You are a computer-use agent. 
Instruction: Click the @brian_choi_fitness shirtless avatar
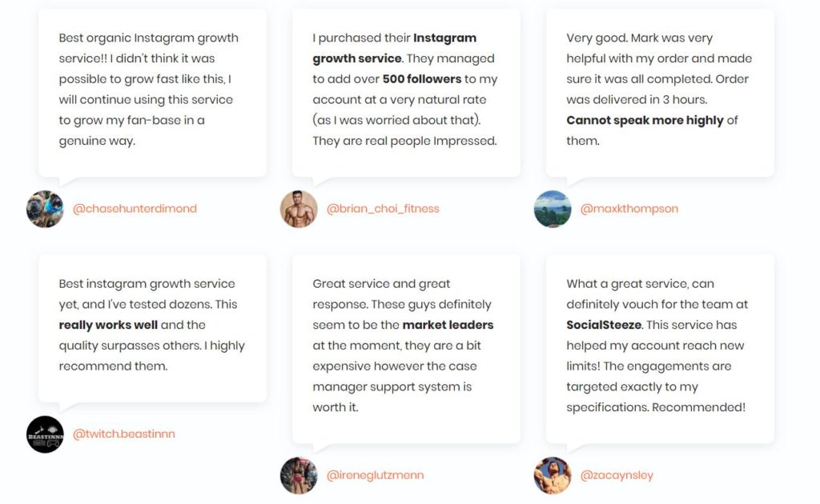pyautogui.click(x=299, y=209)
